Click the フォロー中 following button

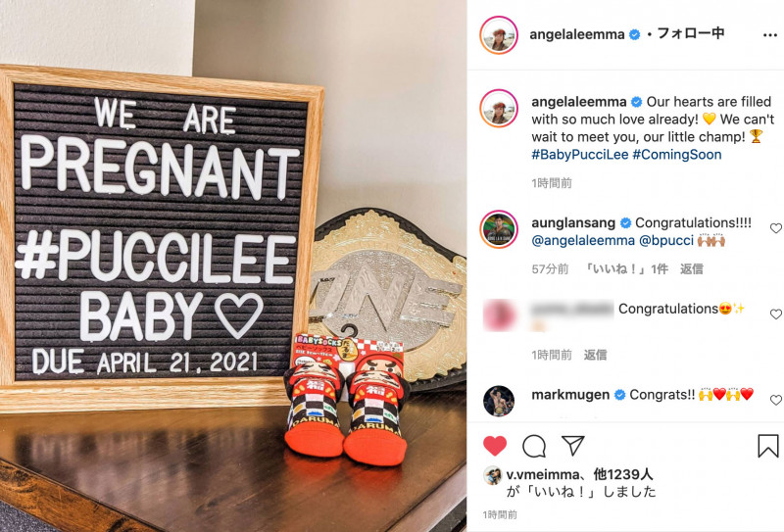click(x=691, y=33)
